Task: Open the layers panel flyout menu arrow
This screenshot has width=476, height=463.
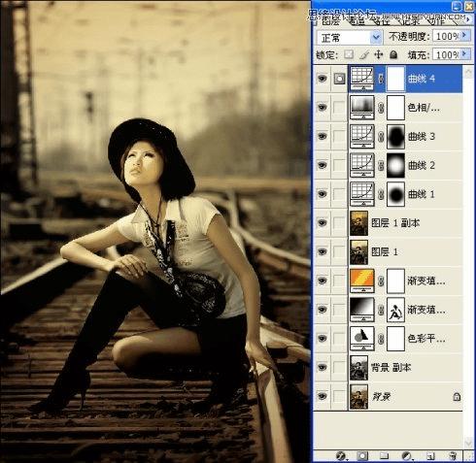Action: click(x=467, y=19)
